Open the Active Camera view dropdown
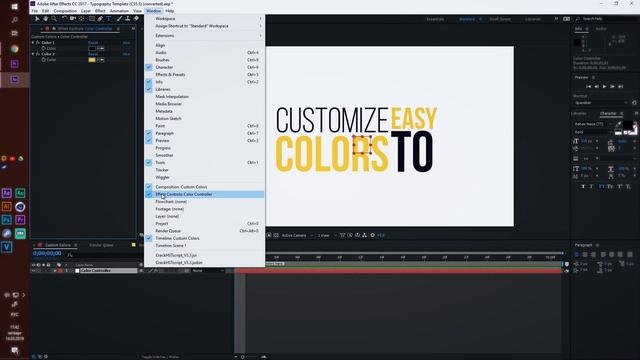640x360 pixels. tap(297, 236)
